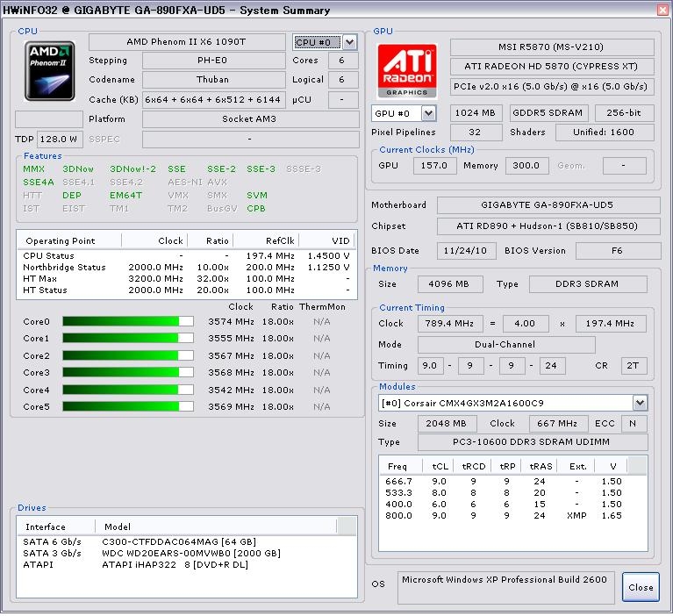Screen dimensions: 673x616
Task: Click the ATI Radeon Graphics logo
Action: tap(406, 69)
